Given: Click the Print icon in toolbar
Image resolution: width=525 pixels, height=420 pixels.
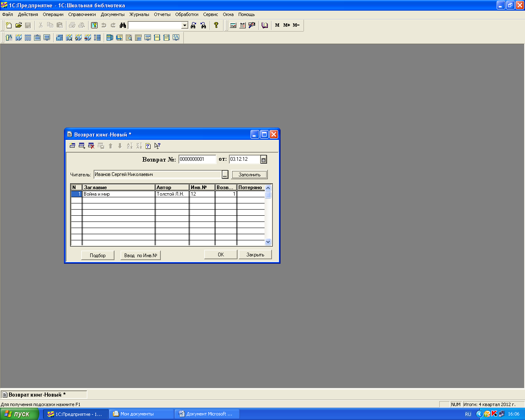Looking at the screenshot, I should coord(72,25).
